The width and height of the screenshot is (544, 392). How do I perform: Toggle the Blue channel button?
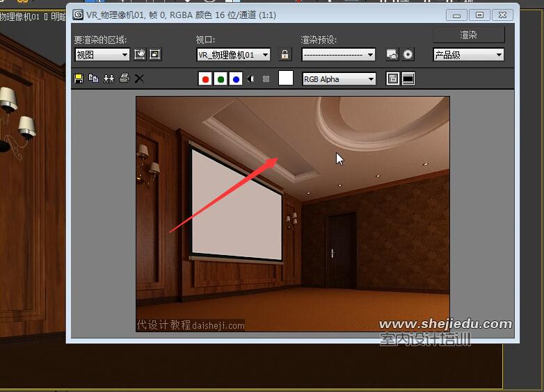click(236, 79)
